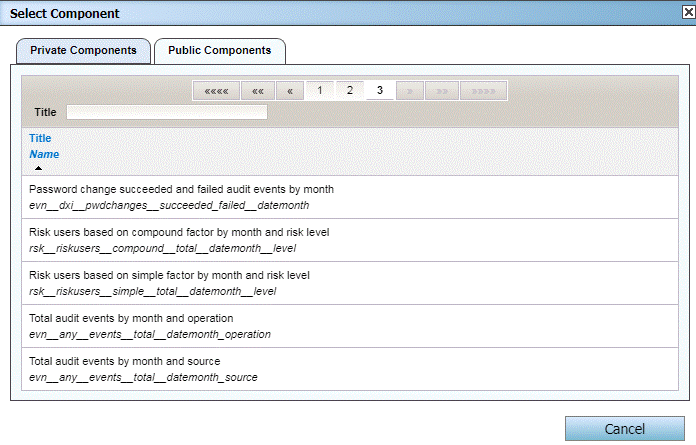Viewport: 696px width, 445px height.
Task: Sort the list by Title column header
Action: coord(40,138)
